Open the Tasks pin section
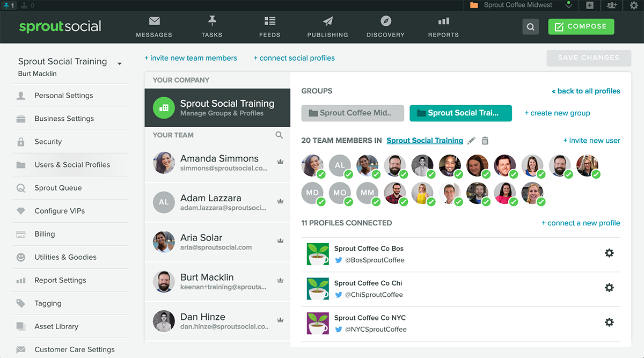This screenshot has height=358, width=644. [x=211, y=26]
